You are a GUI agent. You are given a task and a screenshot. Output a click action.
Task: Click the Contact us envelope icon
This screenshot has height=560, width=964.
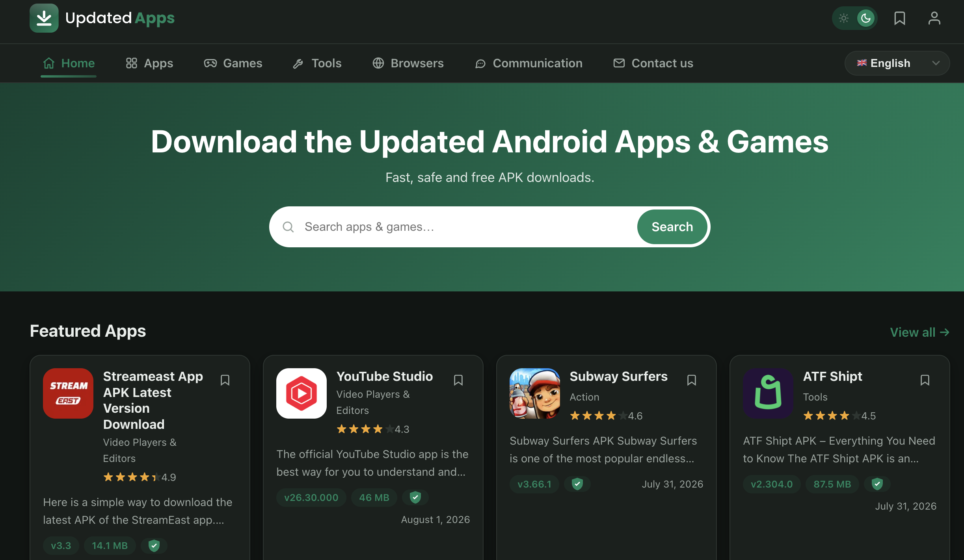(x=619, y=63)
